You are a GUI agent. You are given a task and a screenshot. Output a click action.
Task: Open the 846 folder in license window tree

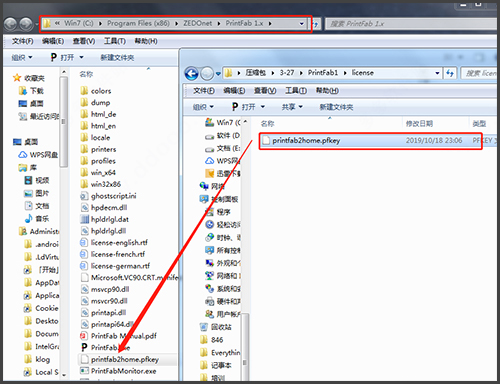click(x=212, y=340)
